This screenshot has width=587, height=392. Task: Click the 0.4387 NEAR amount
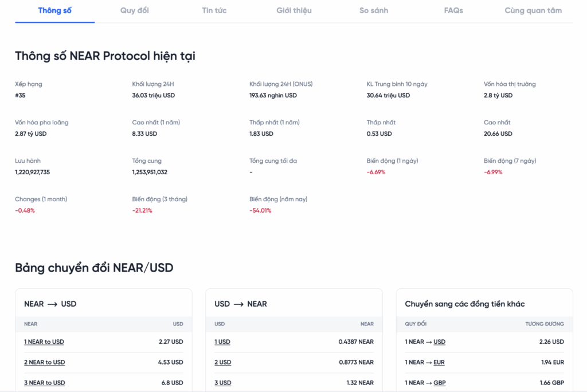356,342
